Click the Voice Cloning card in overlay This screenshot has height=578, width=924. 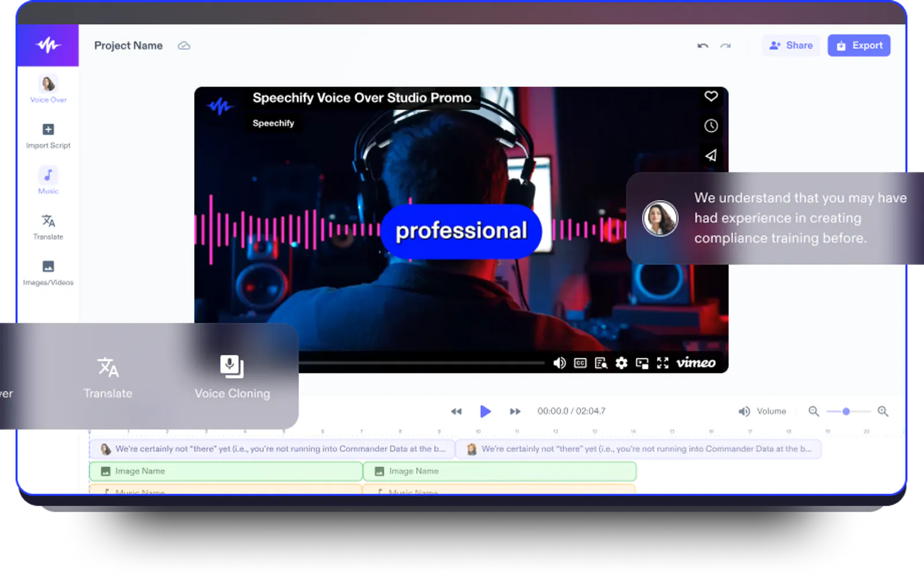tap(232, 377)
